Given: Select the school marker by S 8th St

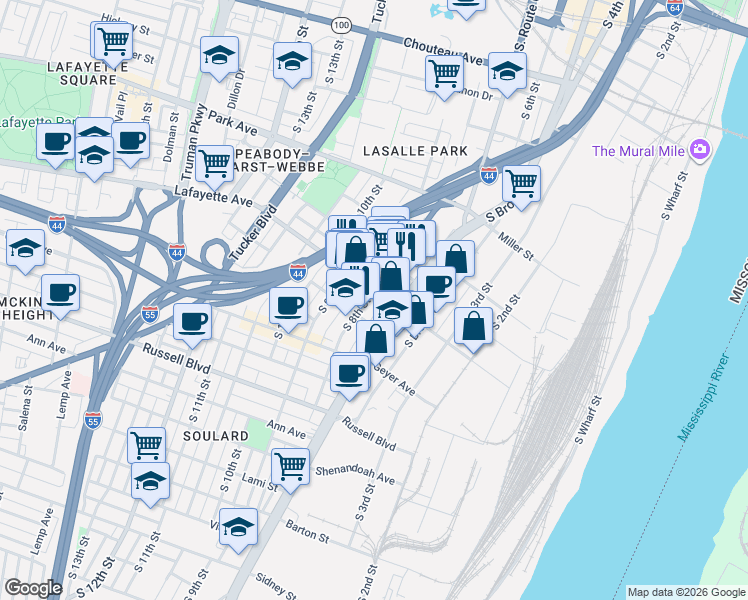Looking at the screenshot, I should click(x=345, y=289).
